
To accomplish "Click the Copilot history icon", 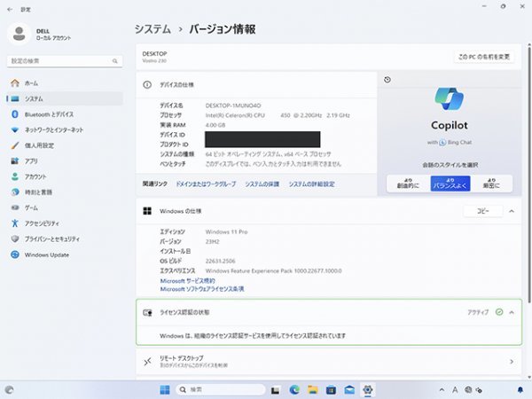I will (387, 80).
